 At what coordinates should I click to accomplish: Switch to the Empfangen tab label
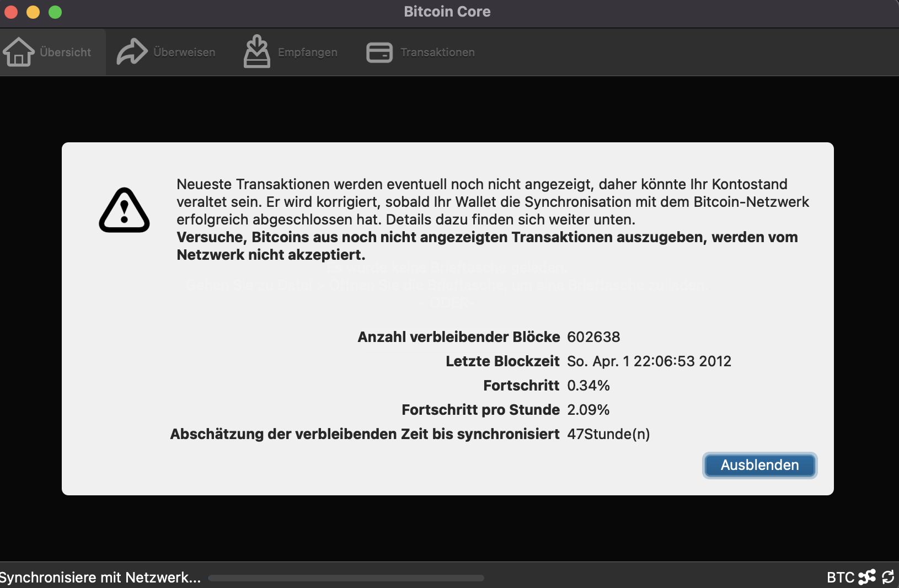point(308,52)
